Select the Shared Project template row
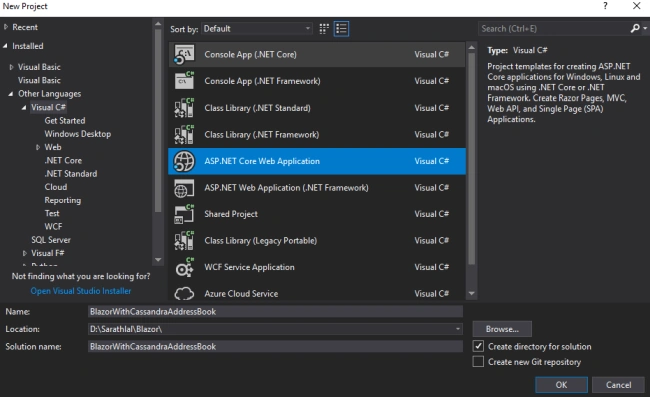The image size is (650, 397). 317,214
